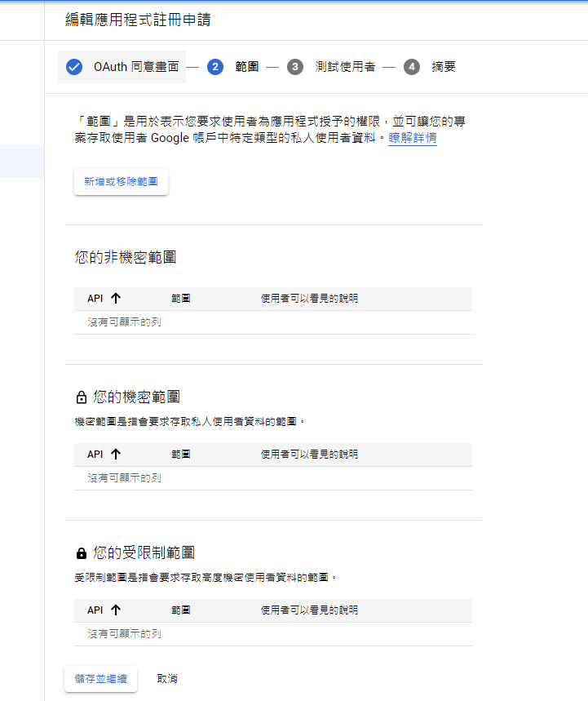Click 沒有可顯示的列 row in 受限制範圍 table

click(x=273, y=634)
